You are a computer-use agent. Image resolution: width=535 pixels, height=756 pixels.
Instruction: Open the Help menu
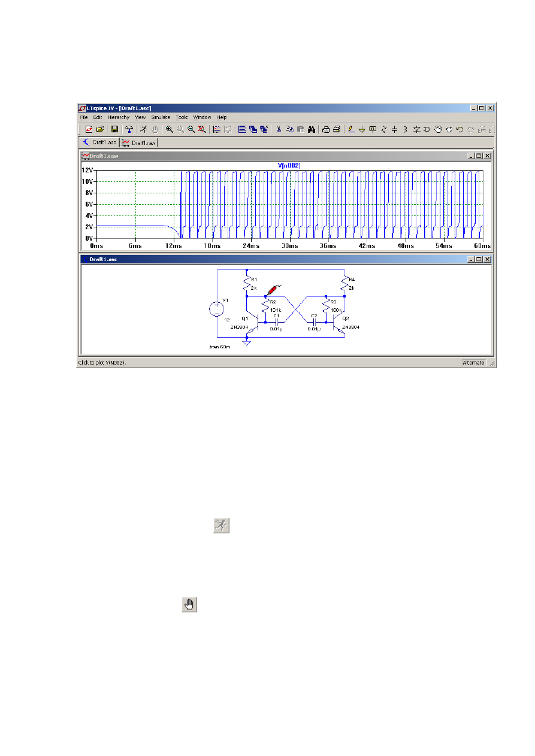pos(222,117)
